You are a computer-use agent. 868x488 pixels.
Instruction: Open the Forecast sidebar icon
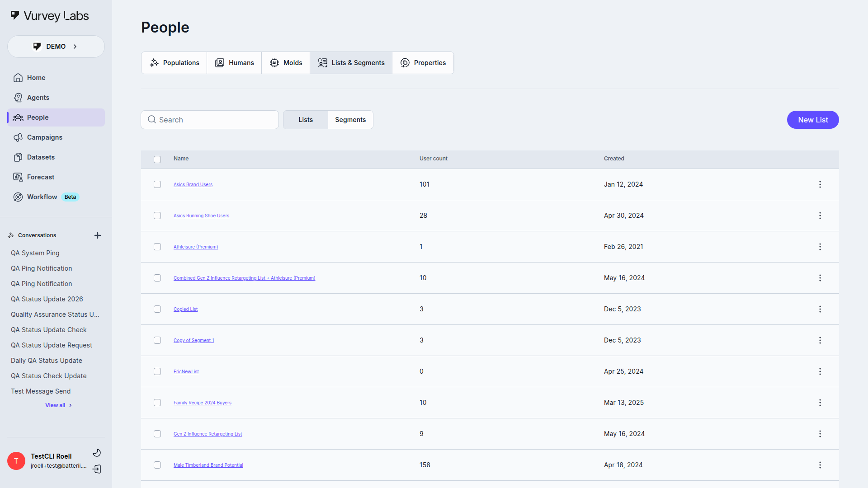point(18,177)
